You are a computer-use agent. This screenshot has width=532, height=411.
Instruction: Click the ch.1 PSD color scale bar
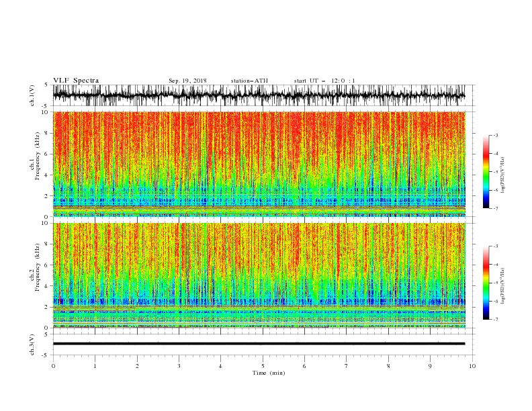pos(486,172)
